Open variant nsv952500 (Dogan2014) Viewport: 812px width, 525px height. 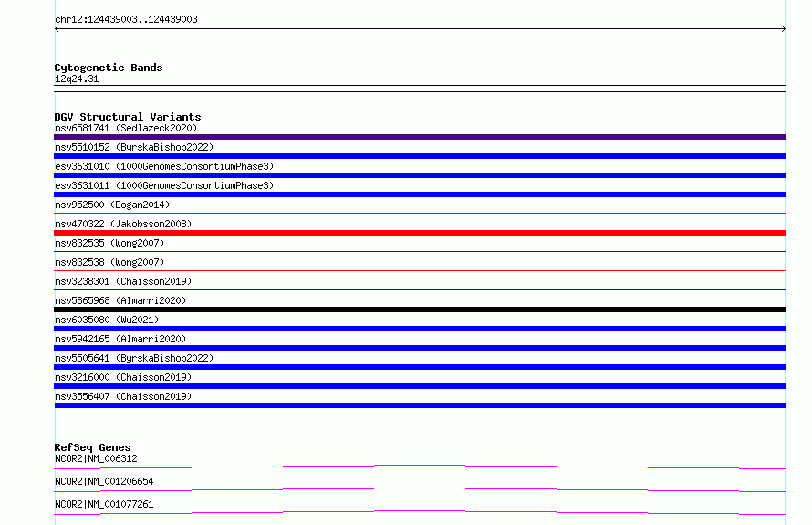coord(112,205)
